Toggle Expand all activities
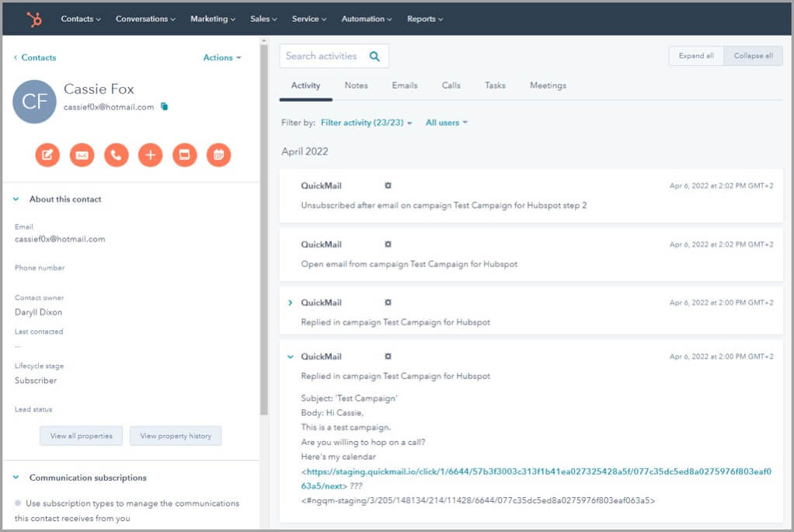The height and width of the screenshot is (532, 794). (696, 56)
